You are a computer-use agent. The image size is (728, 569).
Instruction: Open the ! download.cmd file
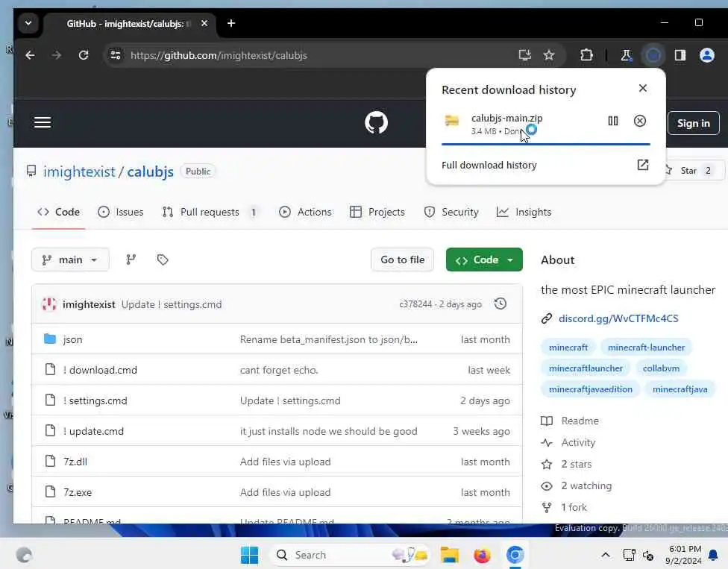[100, 370]
